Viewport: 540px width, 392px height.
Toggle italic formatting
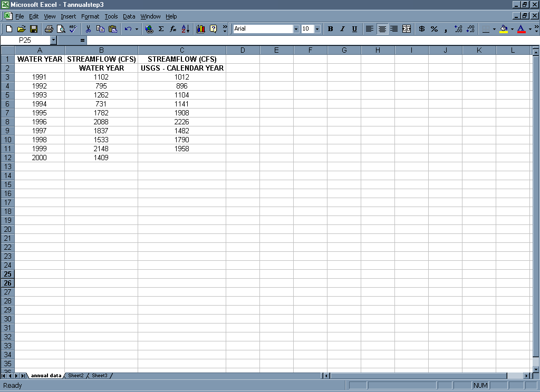coord(342,29)
